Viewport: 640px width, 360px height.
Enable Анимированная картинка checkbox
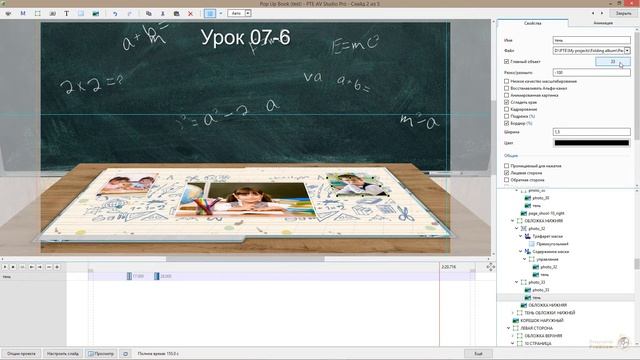point(507,95)
